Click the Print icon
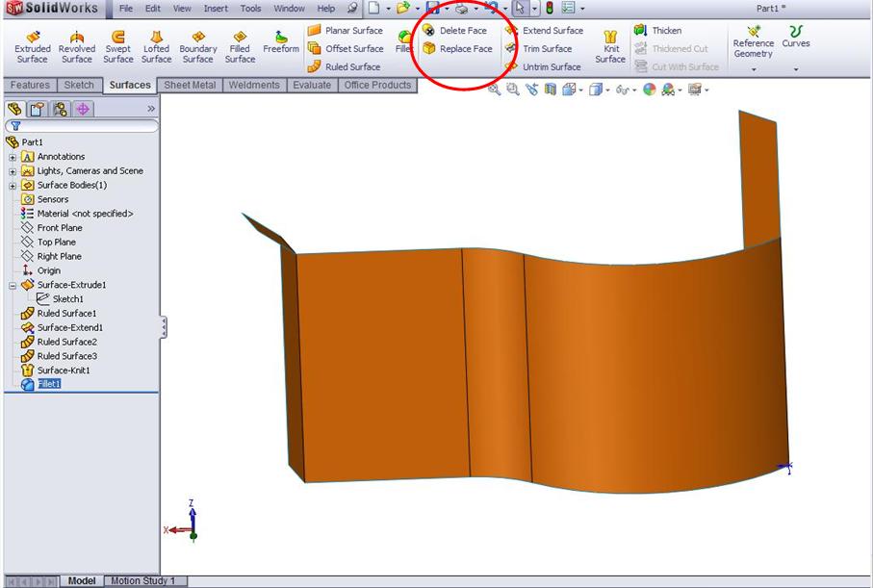The height and width of the screenshot is (588, 873). coord(462,8)
